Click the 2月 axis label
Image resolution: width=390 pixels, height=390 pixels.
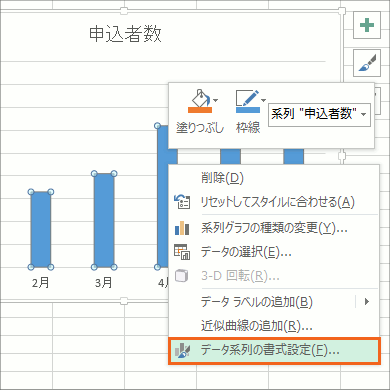(x=41, y=283)
